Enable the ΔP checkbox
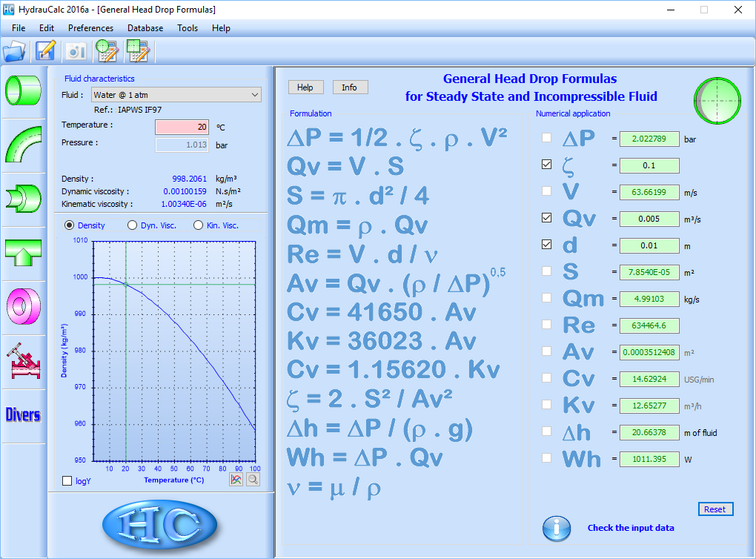 (x=546, y=139)
